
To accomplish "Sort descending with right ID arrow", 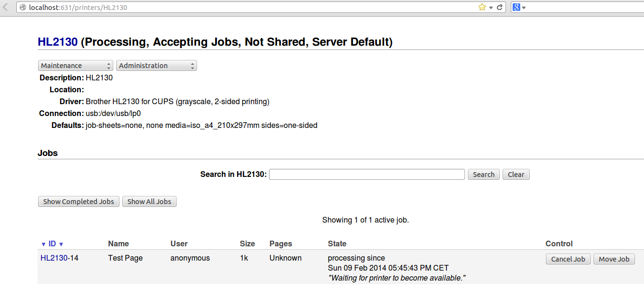I will pos(61,244).
